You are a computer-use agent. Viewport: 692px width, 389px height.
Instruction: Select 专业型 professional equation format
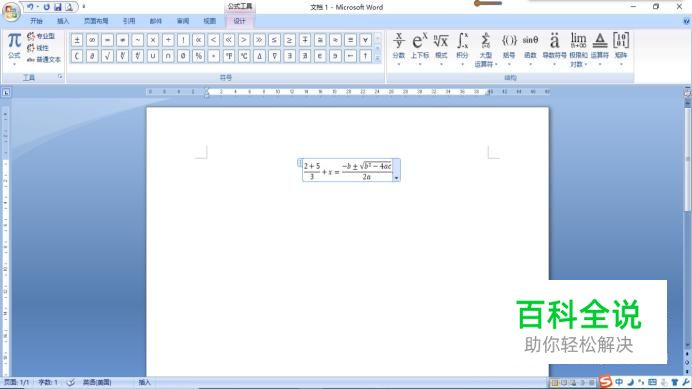pos(41,36)
